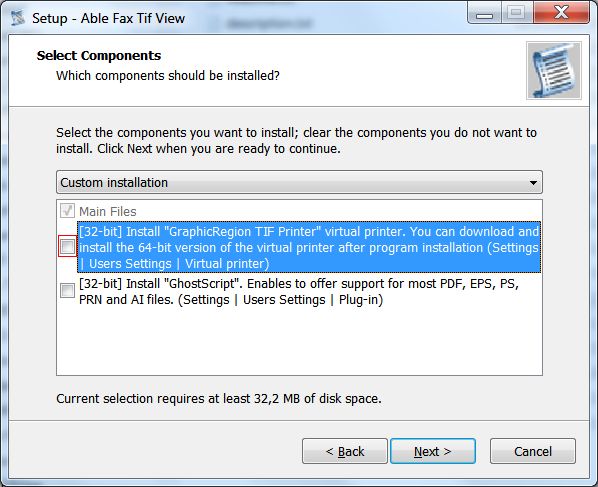
Task: Enable the GraphicRegion TIF Printer checkbox
Action: [x=68, y=247]
